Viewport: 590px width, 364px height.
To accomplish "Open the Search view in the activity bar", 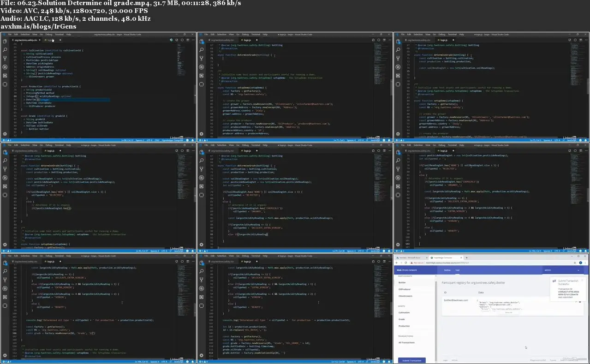I will click(x=4, y=50).
